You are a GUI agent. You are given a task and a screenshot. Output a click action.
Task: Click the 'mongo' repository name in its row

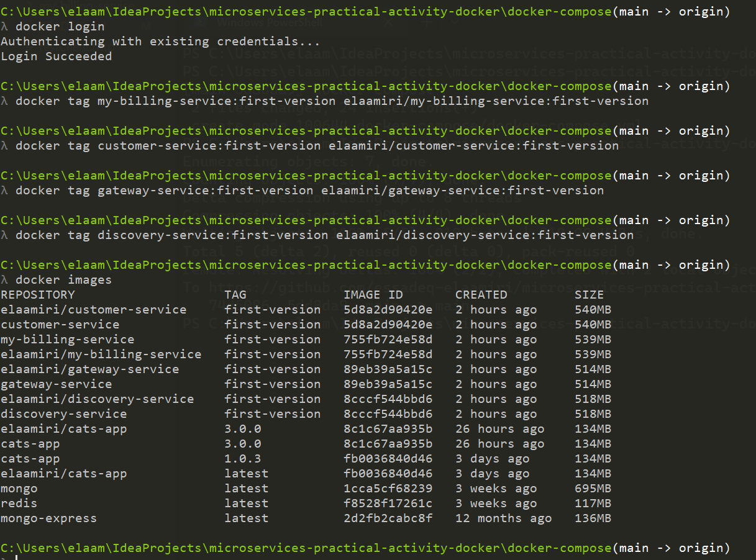[x=19, y=489]
